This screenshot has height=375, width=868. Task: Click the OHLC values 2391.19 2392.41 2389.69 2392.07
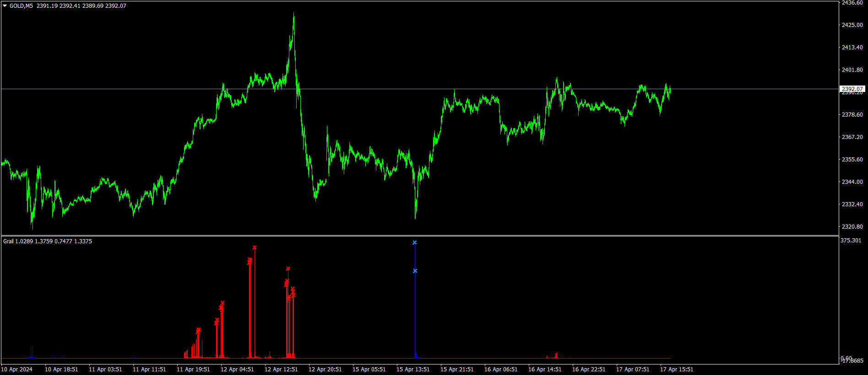click(x=81, y=6)
